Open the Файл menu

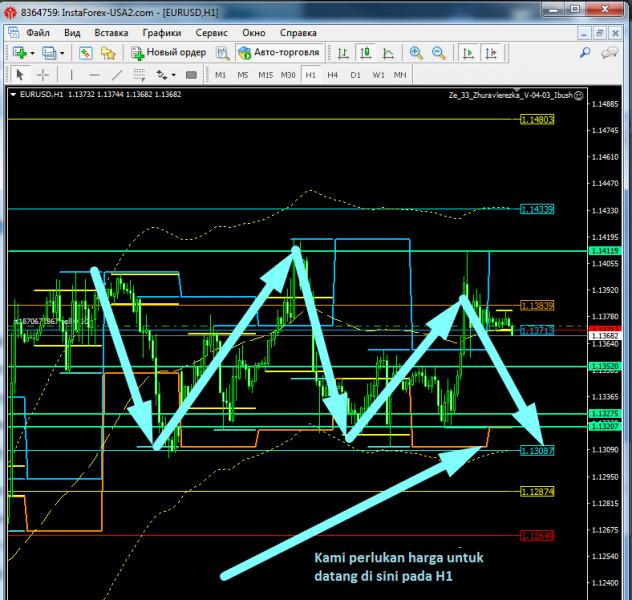tap(38, 33)
